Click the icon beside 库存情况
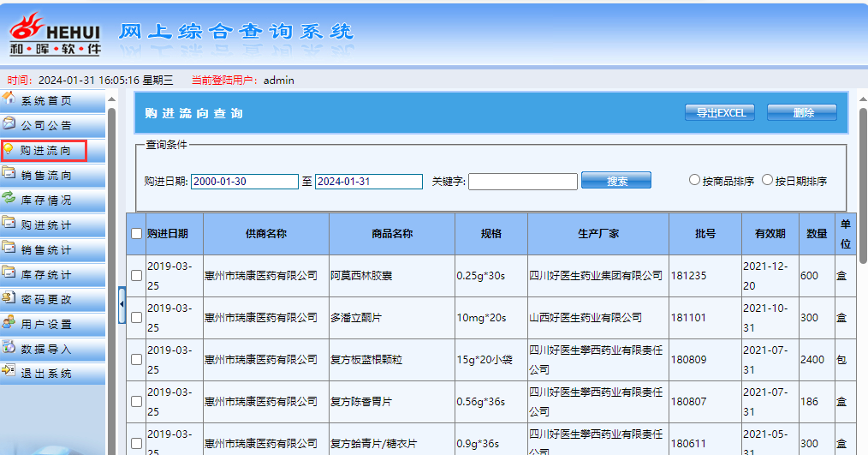The image size is (868, 455). tap(9, 199)
